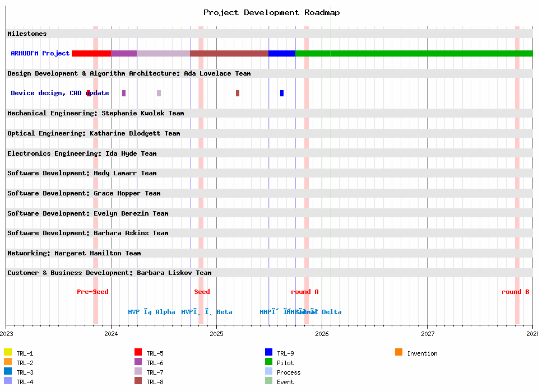Click the TRL-1 yellow legend swatch

coord(8,352)
